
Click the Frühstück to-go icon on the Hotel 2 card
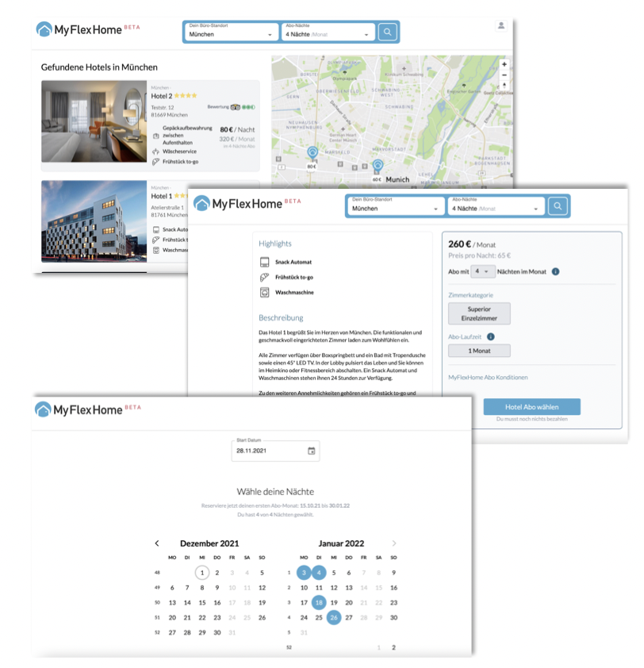[156, 162]
